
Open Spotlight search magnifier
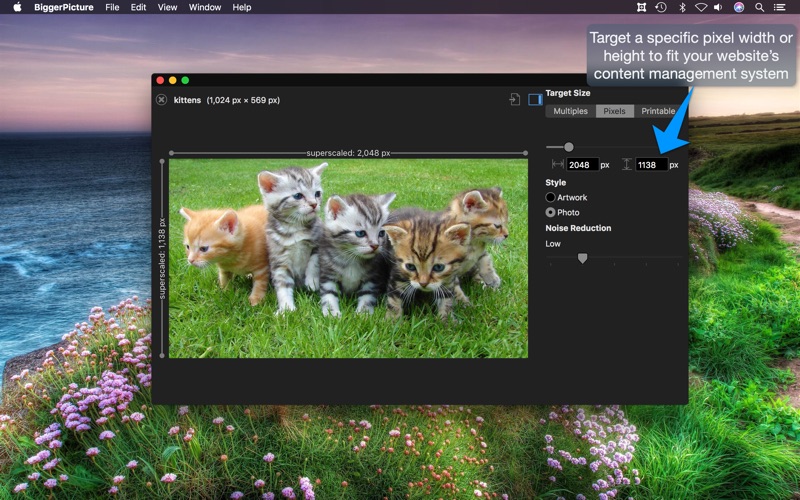760,7
